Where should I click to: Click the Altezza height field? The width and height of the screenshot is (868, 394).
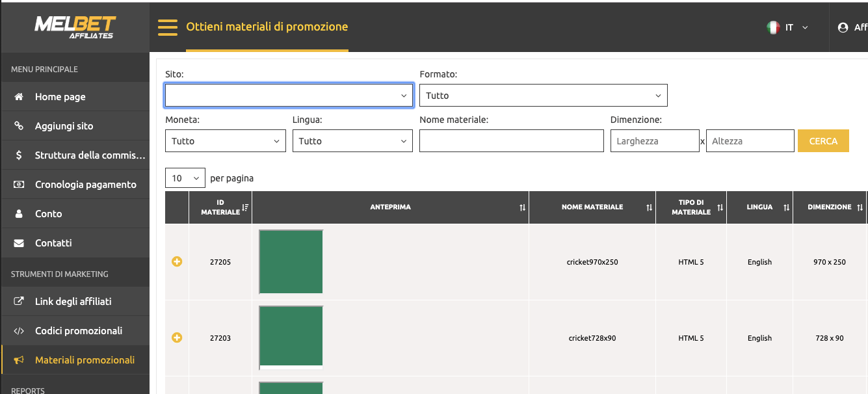pos(750,141)
